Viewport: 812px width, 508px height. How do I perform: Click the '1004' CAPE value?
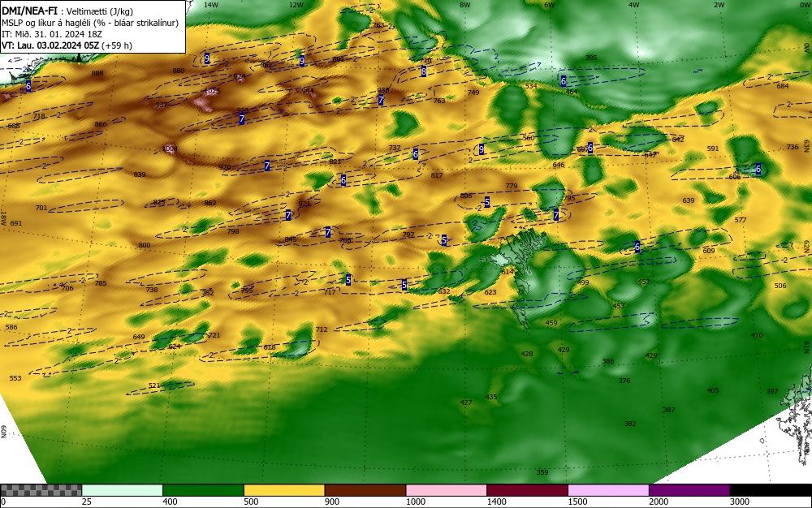(x=170, y=149)
